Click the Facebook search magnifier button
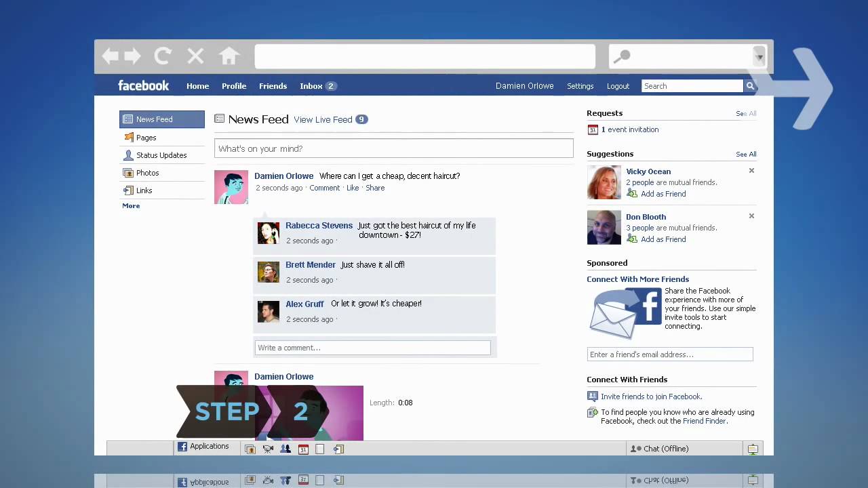Image resolution: width=868 pixels, height=488 pixels. point(750,86)
